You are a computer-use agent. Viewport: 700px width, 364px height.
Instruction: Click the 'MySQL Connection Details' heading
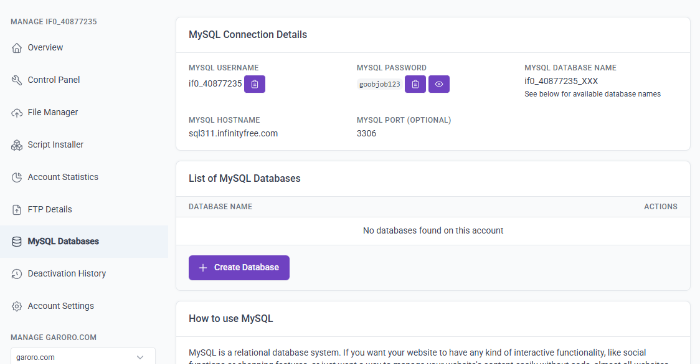(x=248, y=34)
